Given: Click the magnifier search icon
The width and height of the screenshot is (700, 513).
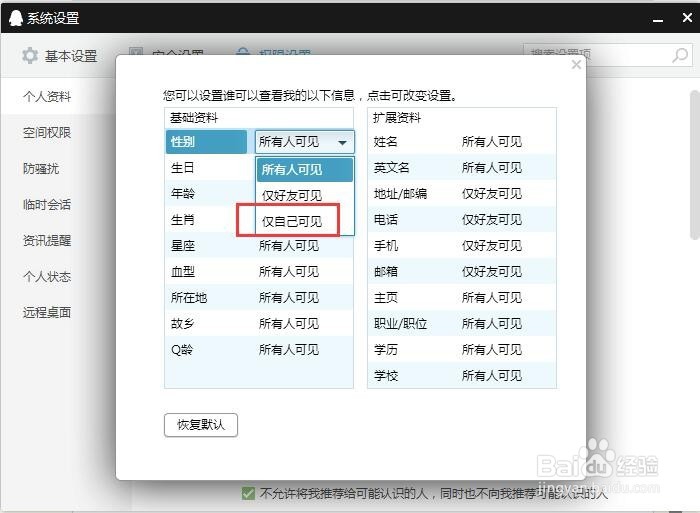Looking at the screenshot, I should (680, 55).
